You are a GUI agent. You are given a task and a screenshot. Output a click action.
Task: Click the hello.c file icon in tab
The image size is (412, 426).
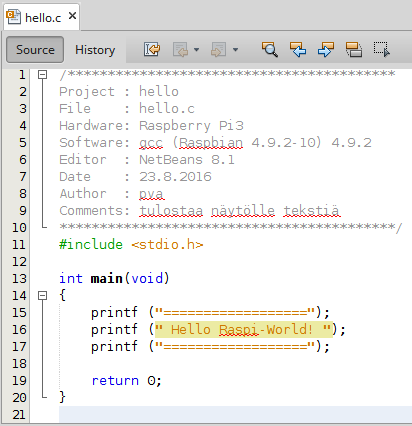click(x=13, y=17)
